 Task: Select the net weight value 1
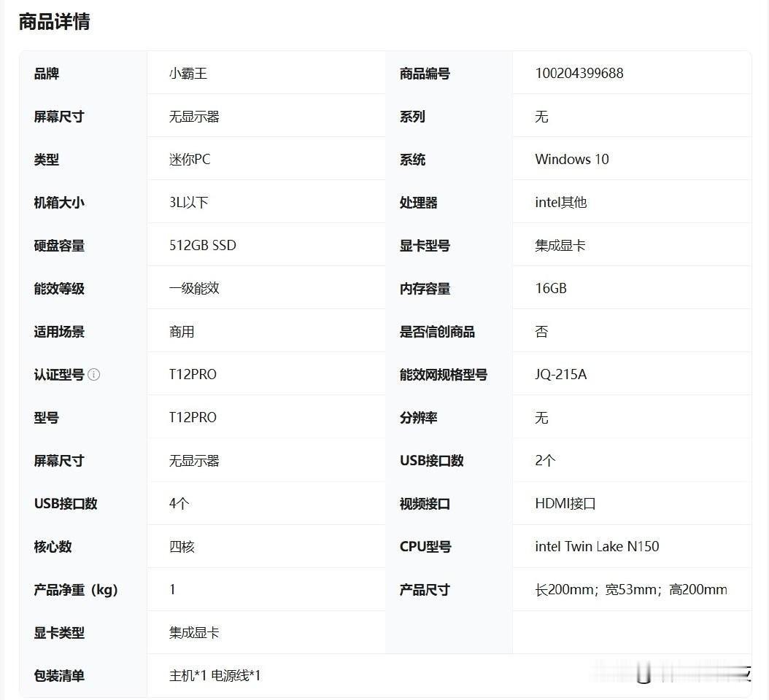[x=173, y=589]
